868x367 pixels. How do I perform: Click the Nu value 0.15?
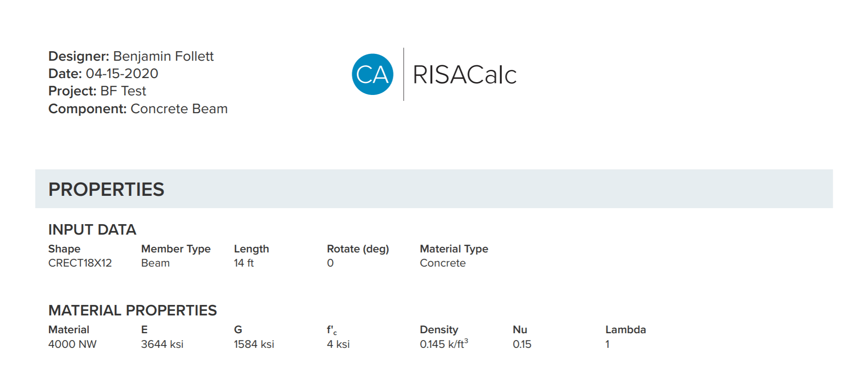[522, 344]
